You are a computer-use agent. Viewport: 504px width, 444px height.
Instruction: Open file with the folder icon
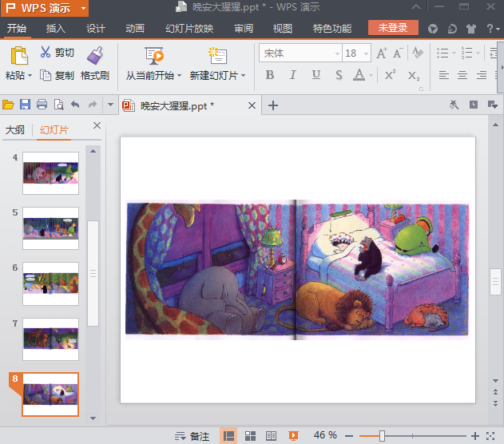click(x=8, y=105)
